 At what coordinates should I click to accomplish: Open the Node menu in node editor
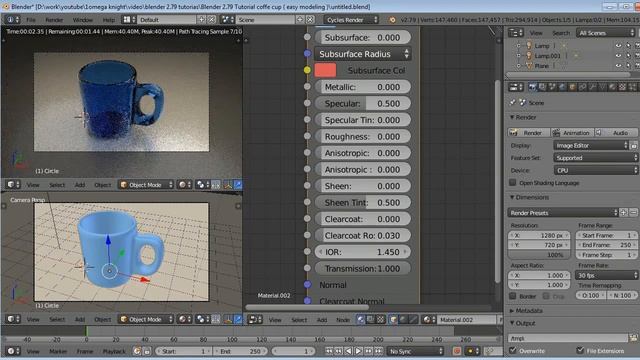click(343, 320)
